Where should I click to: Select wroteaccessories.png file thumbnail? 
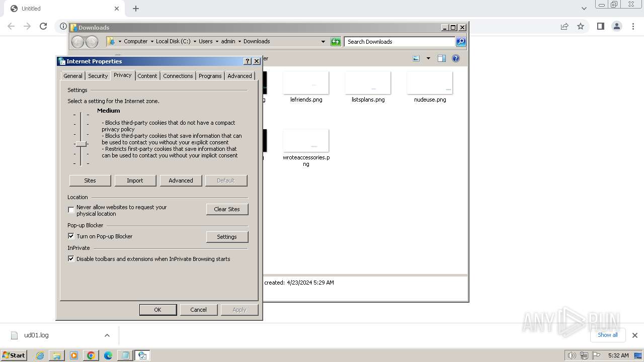point(306,141)
